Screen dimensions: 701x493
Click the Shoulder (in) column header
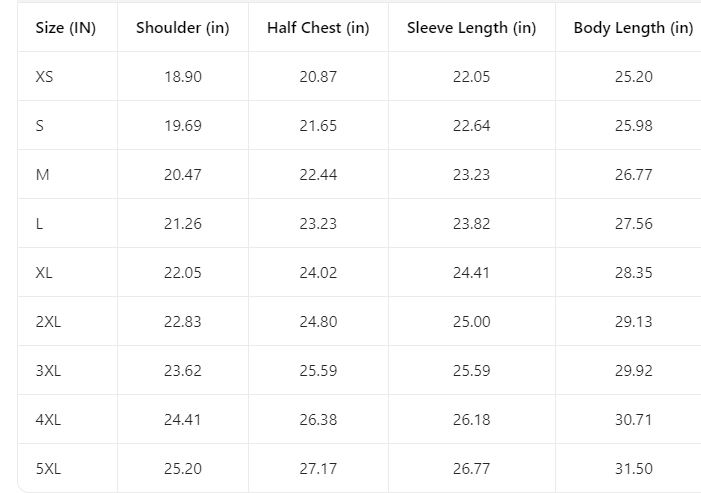(x=183, y=28)
